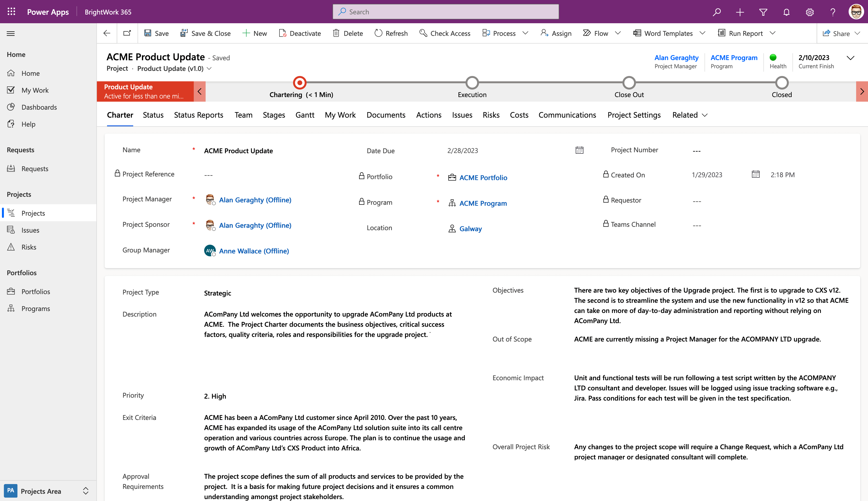Open the Created On calendar icon
Viewport: 868px width, 501px height.
tap(755, 174)
